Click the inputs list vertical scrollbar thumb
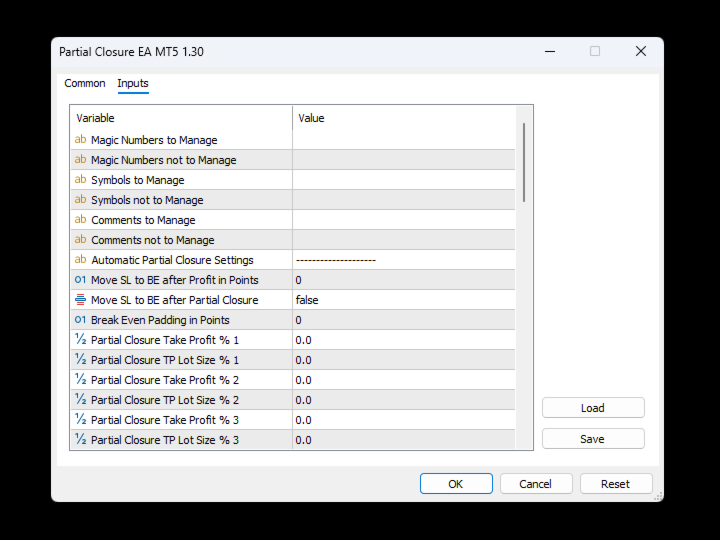This screenshot has width=720, height=540. click(524, 162)
